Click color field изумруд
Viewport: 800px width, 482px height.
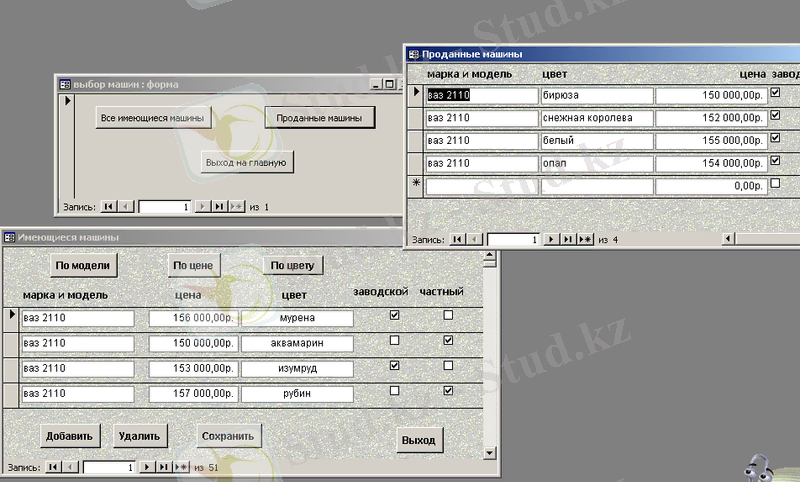(297, 369)
